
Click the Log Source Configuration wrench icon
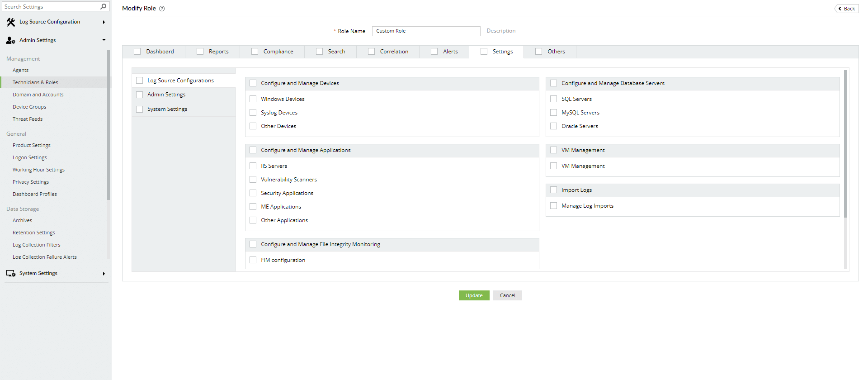11,22
